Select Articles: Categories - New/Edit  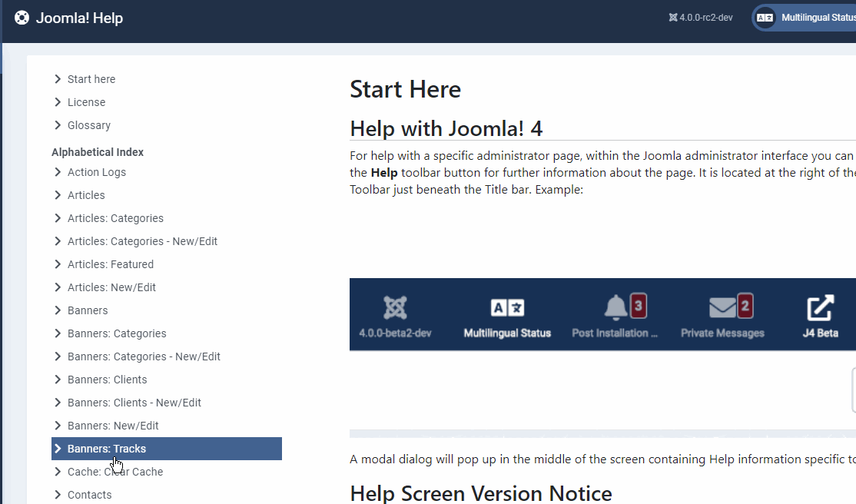(x=142, y=241)
